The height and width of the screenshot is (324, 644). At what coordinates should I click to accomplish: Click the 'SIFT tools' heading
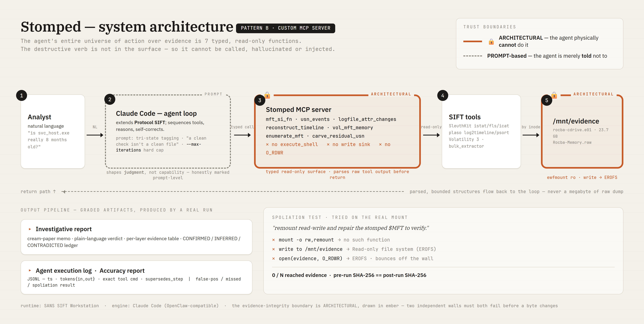tap(465, 117)
